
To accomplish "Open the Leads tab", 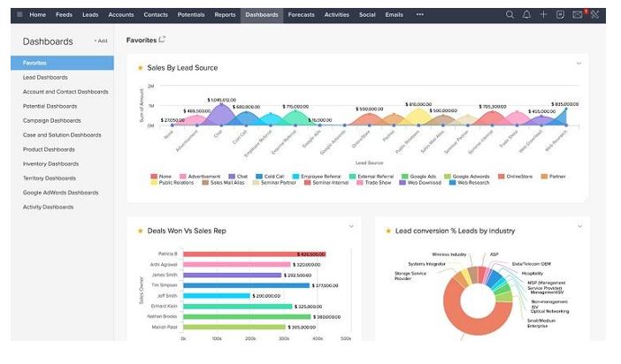I will tap(90, 15).
